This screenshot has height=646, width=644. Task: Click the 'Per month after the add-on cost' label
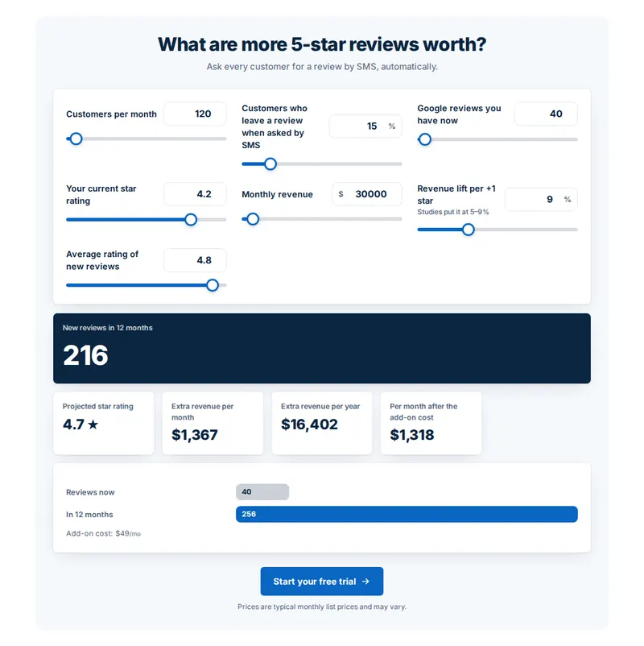423,412
